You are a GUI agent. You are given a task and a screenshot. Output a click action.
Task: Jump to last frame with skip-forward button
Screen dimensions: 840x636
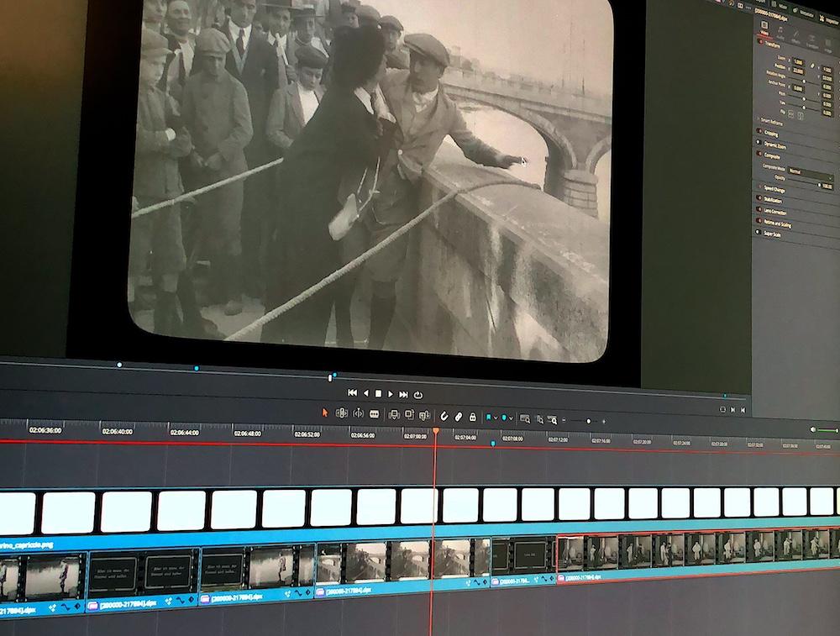pos(404,395)
